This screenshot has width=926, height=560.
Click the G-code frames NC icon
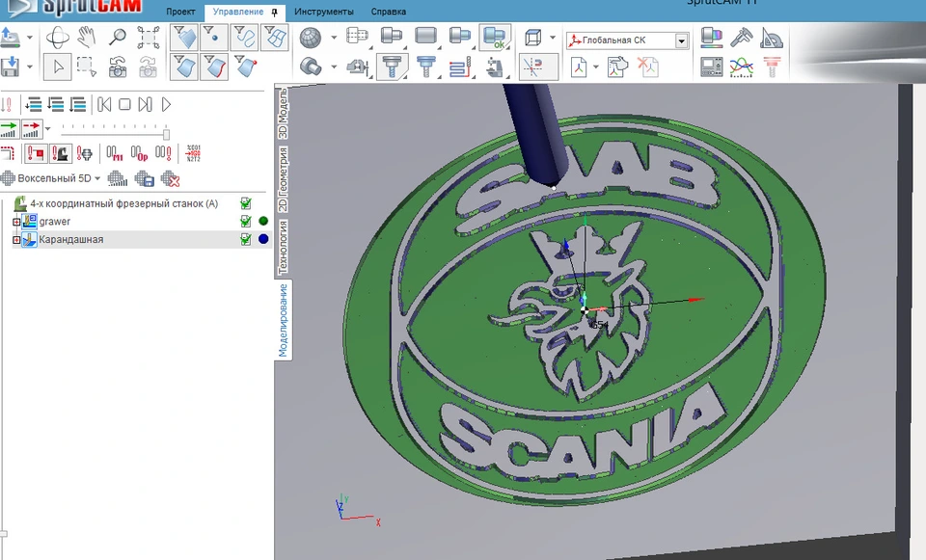[193, 153]
